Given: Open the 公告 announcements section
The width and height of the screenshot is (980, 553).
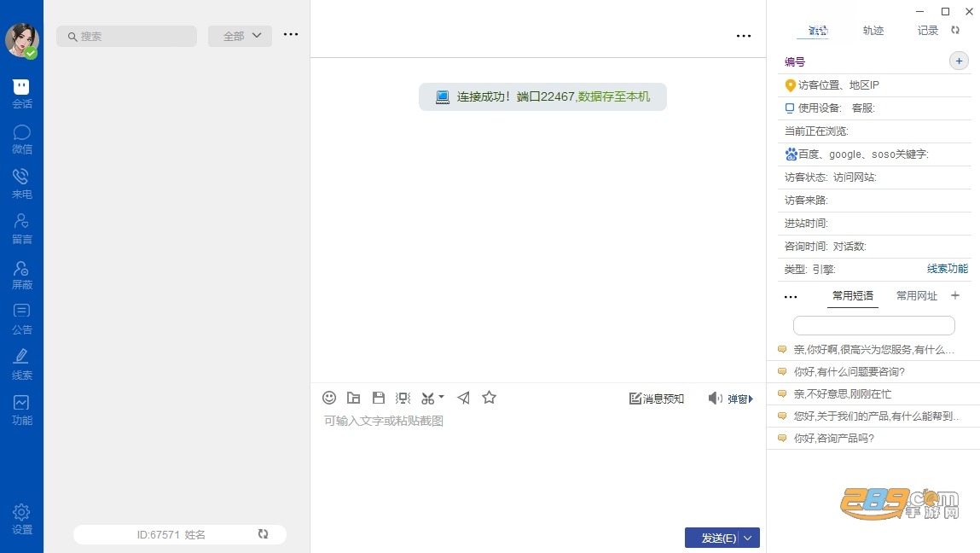Looking at the screenshot, I should point(21,320).
